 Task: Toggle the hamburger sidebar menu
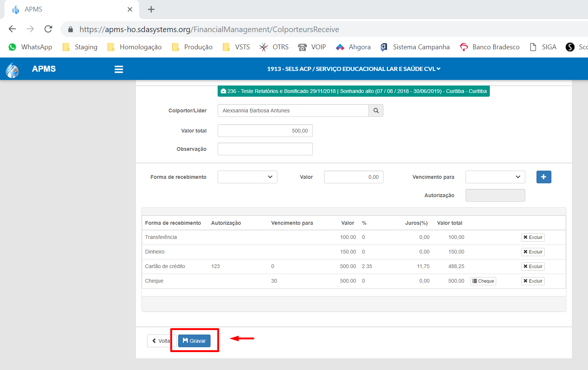coord(119,69)
